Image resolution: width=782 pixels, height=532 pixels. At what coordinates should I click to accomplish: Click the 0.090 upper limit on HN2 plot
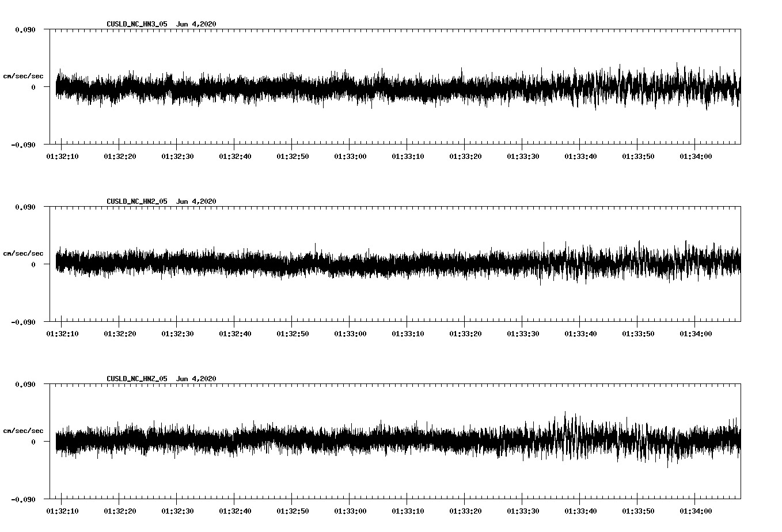point(25,207)
